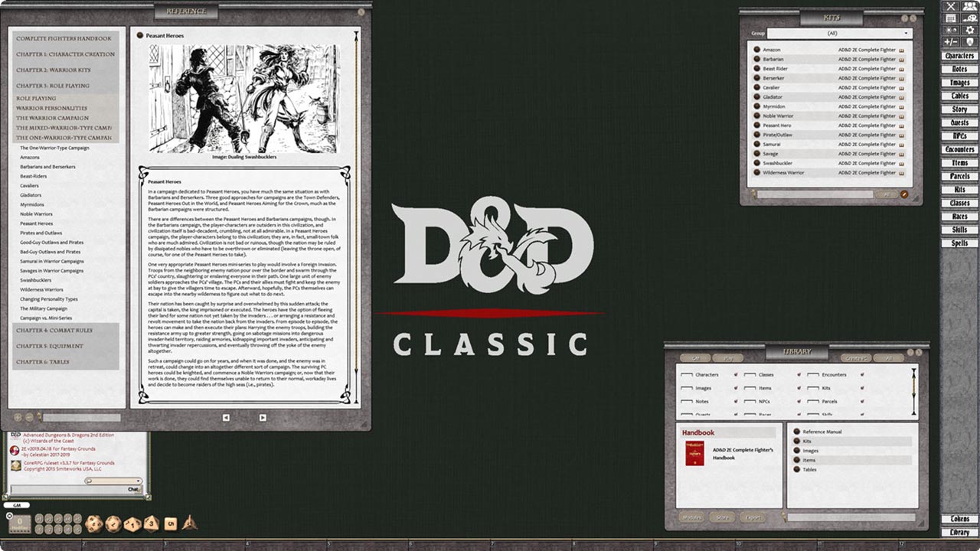Open the calculator icon in the top sidebar
The width and height of the screenshot is (980, 551).
pos(951,18)
